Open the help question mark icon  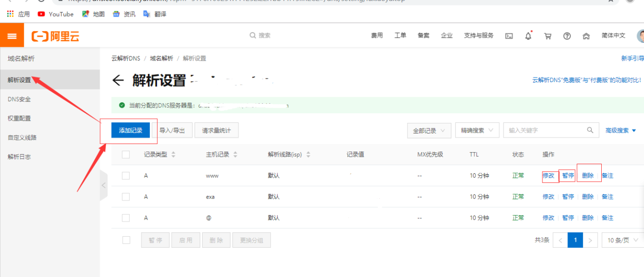567,36
